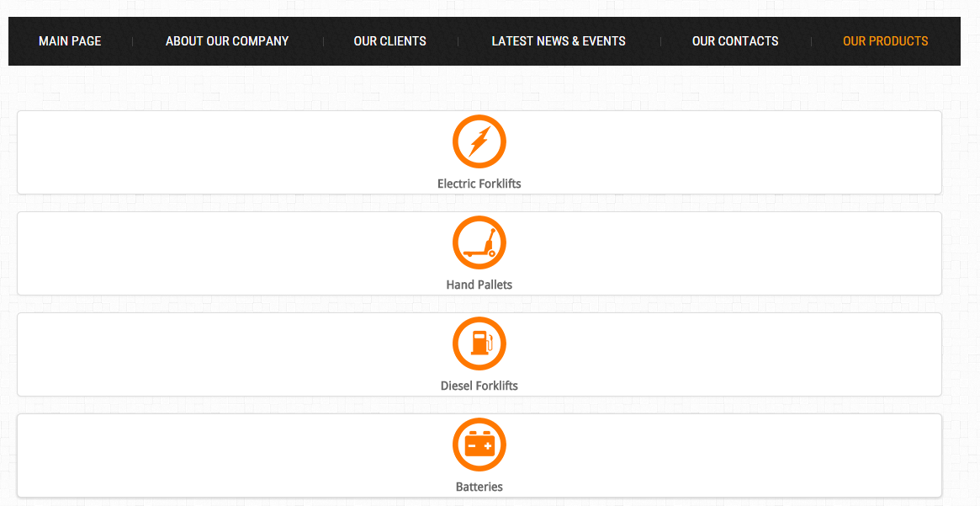
Task: Open the Hand Pallets text link
Action: (x=479, y=285)
